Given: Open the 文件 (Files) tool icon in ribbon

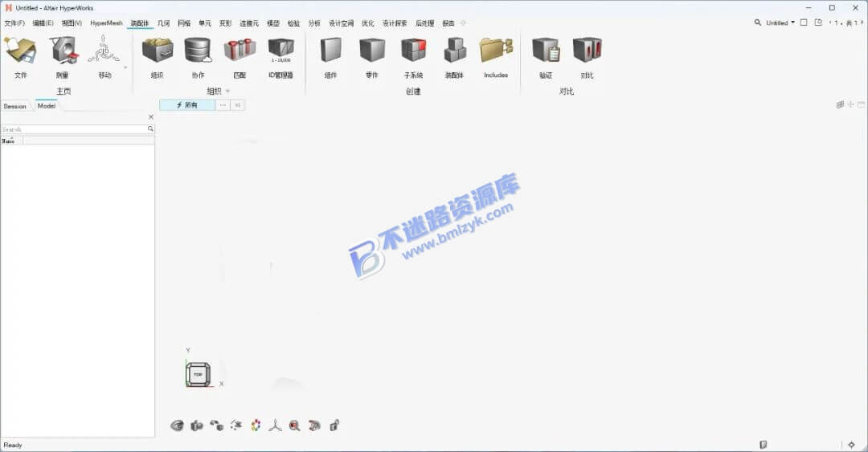Looking at the screenshot, I should click(x=20, y=51).
